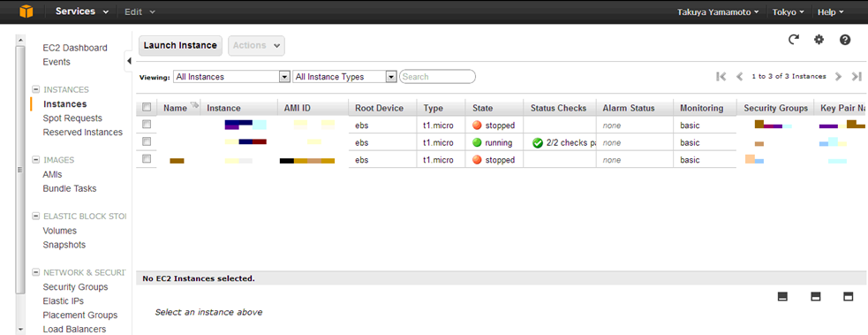
Task: Sort by the Security Groups column header
Action: pyautogui.click(x=775, y=108)
